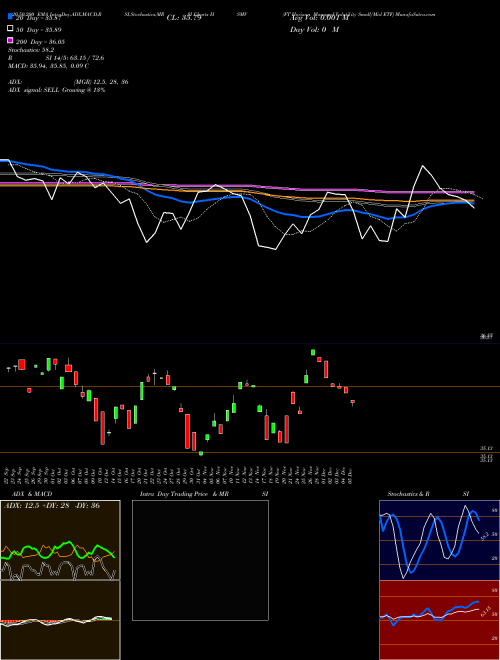The width and height of the screenshot is (500, 660).
Task: Click the 'ADX signal: SELL Growing @ 13%' text
Action: 56,90
